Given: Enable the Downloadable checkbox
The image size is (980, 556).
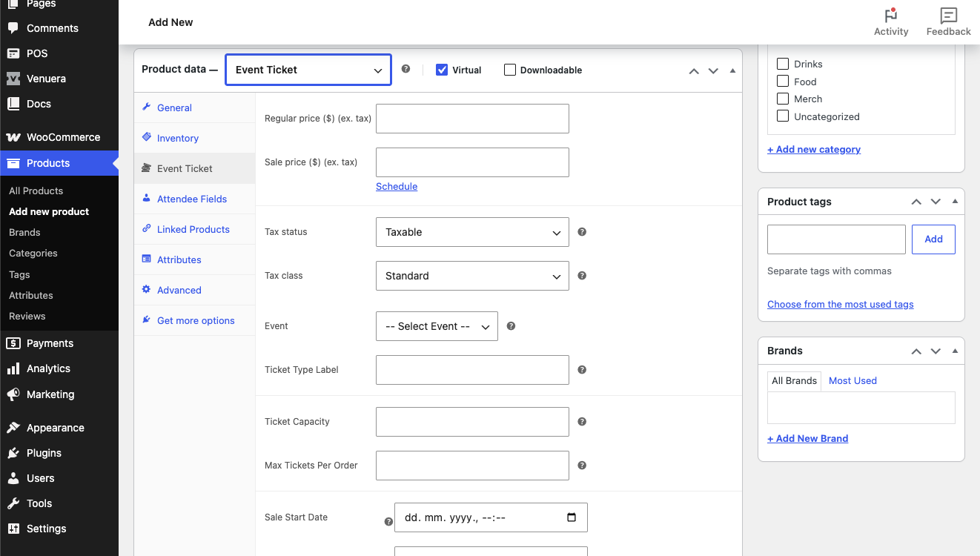Looking at the screenshot, I should click(510, 70).
